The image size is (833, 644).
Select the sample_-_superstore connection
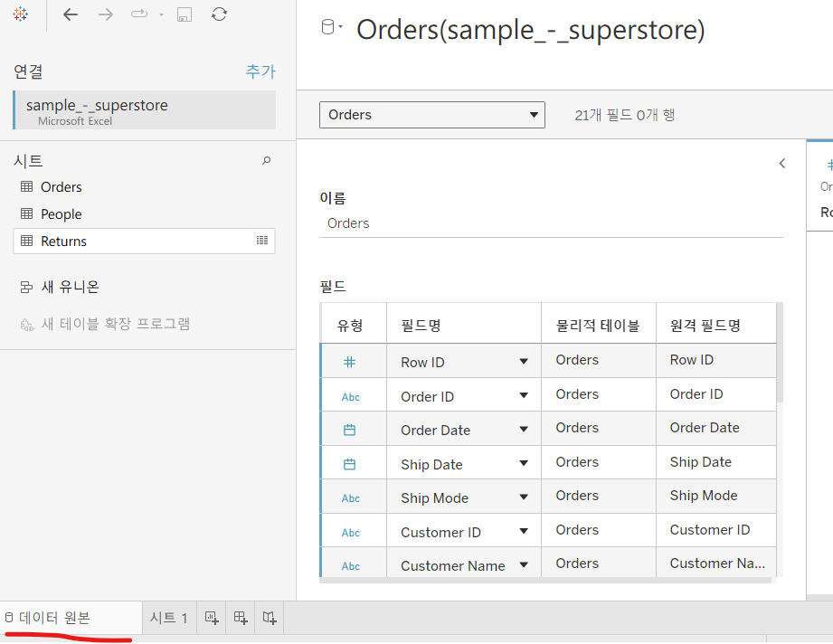point(145,110)
